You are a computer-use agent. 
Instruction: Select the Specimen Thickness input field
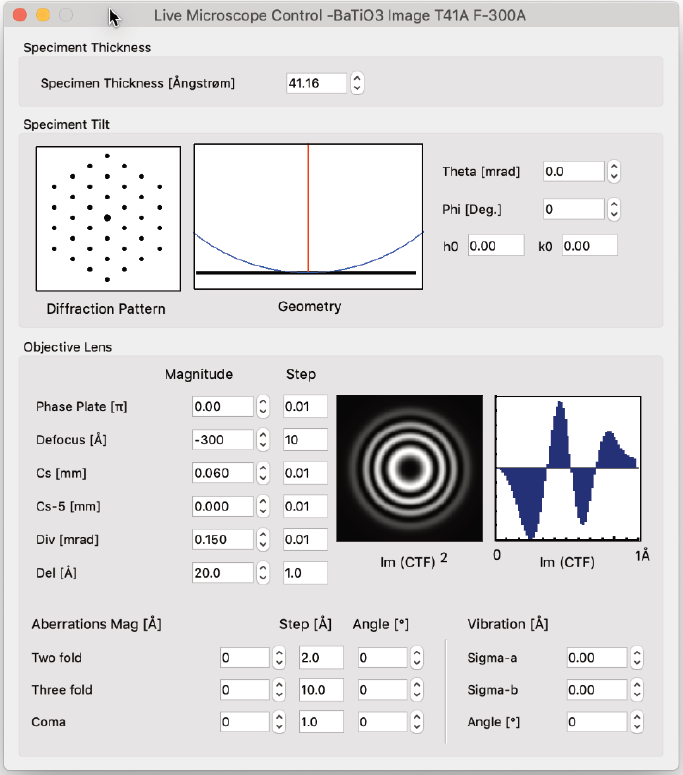point(316,84)
